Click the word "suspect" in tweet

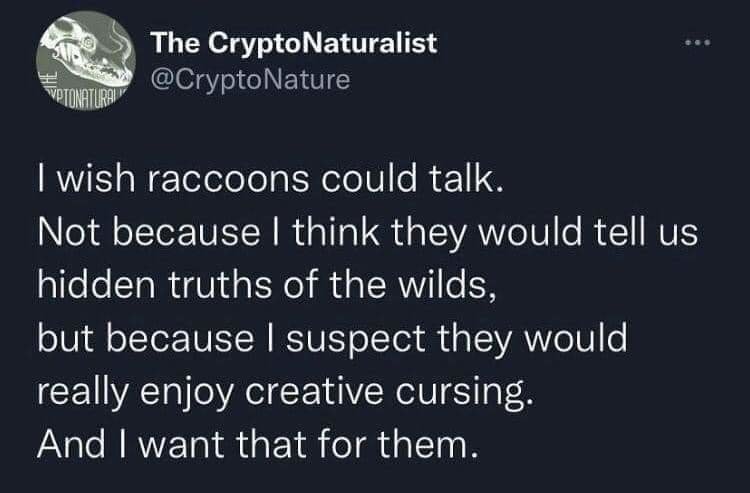click(x=355, y=340)
